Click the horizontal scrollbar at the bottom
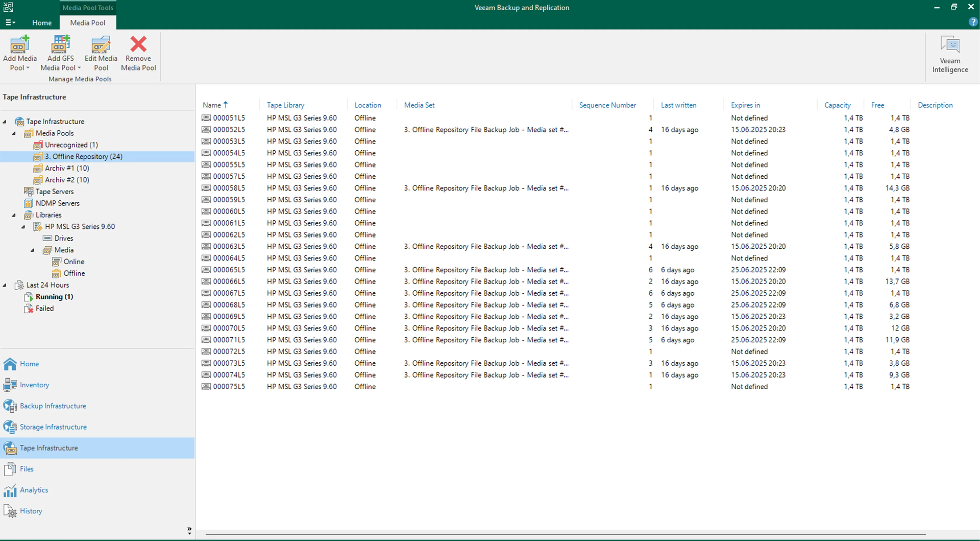Viewport: 980px width, 541px height. pyautogui.click(x=566, y=534)
